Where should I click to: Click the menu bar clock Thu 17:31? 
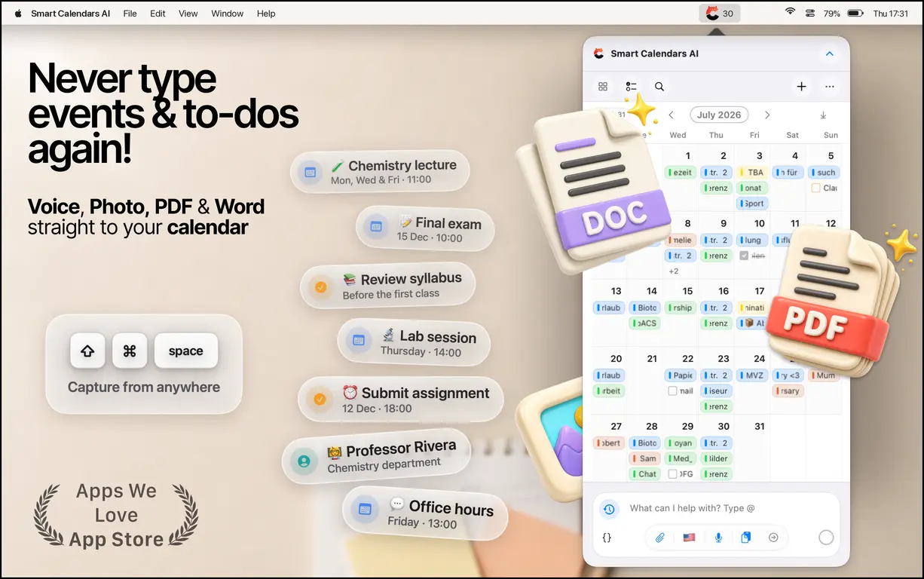coord(891,14)
